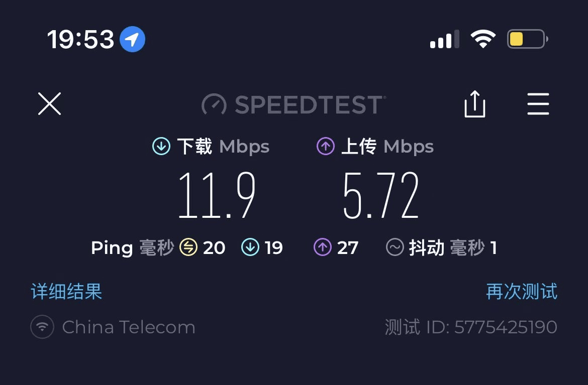This screenshot has height=385, width=588.
Task: Tap 再次测试 to test again
Action: tap(522, 292)
